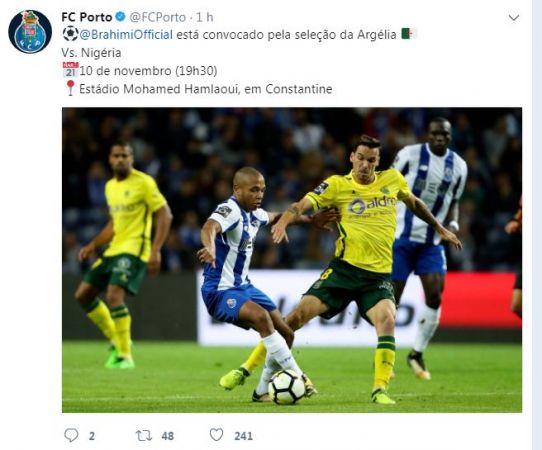View the 2 replies count
The width and height of the screenshot is (542, 450).
tap(92, 436)
